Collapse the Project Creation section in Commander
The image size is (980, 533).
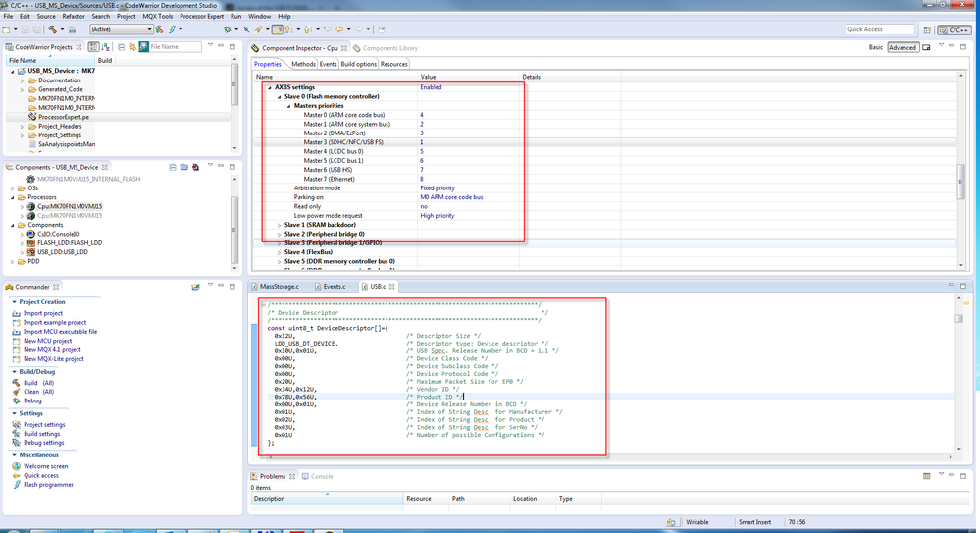click(14, 302)
